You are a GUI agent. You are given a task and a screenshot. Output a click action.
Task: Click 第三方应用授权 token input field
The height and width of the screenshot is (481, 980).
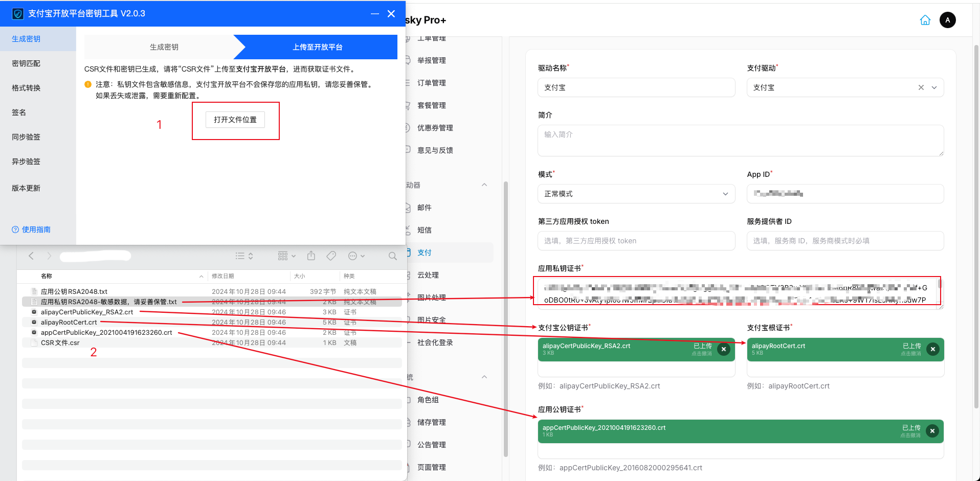pos(636,241)
